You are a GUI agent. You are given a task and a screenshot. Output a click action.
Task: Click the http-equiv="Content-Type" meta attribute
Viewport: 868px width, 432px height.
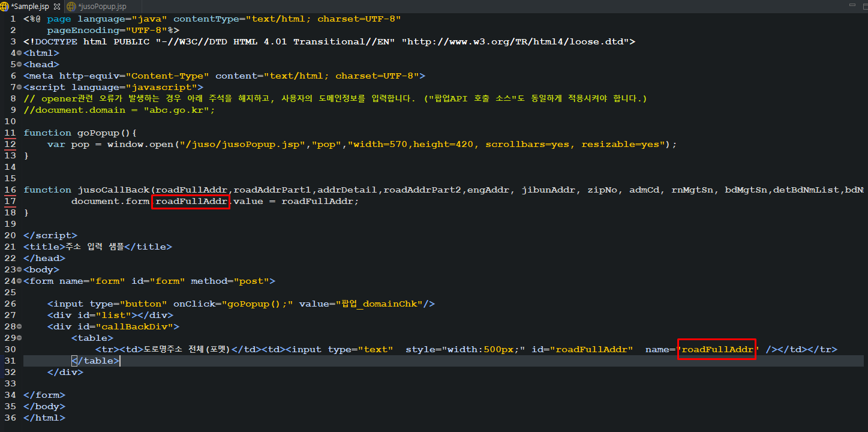[x=134, y=76]
